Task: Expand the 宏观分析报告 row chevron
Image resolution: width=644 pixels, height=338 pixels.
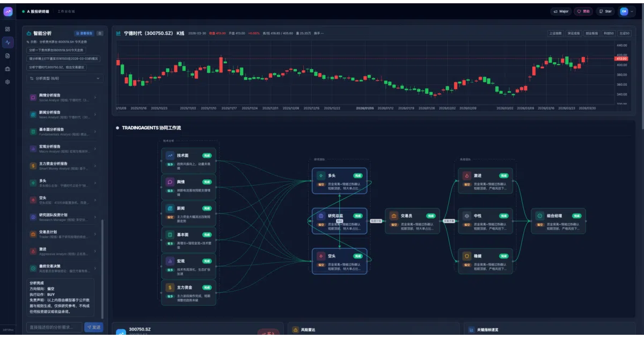Action: coord(96,148)
